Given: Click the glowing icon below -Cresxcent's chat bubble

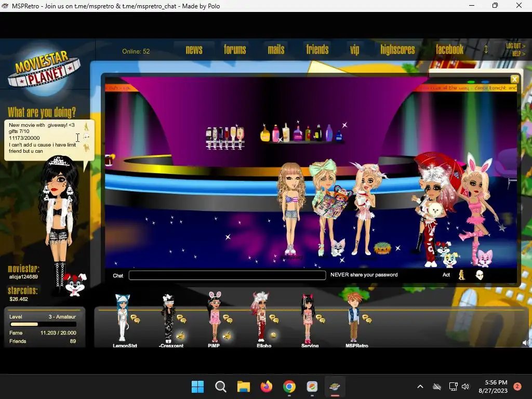Looking at the screenshot, I should (181, 336).
